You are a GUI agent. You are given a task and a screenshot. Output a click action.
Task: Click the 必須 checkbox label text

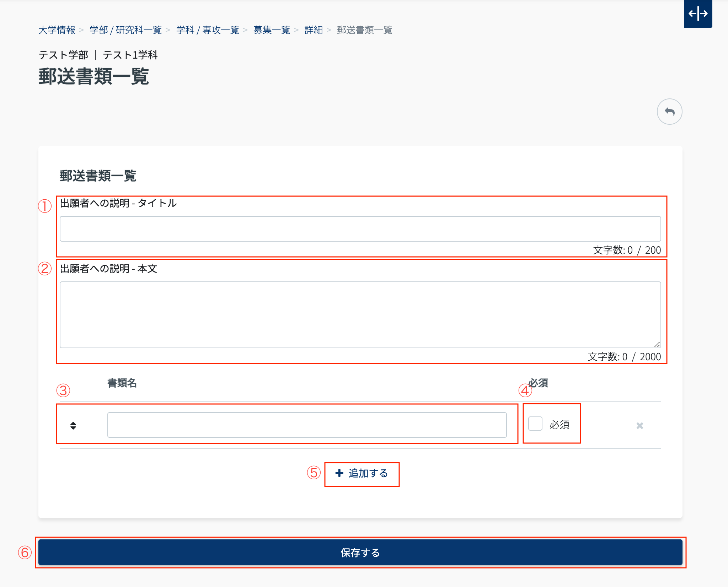pyautogui.click(x=559, y=425)
